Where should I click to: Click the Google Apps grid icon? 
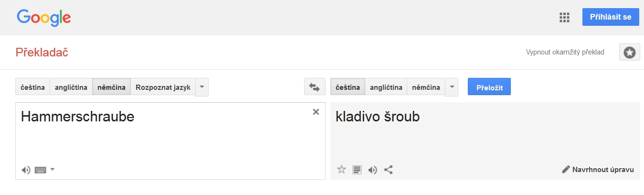tap(565, 18)
